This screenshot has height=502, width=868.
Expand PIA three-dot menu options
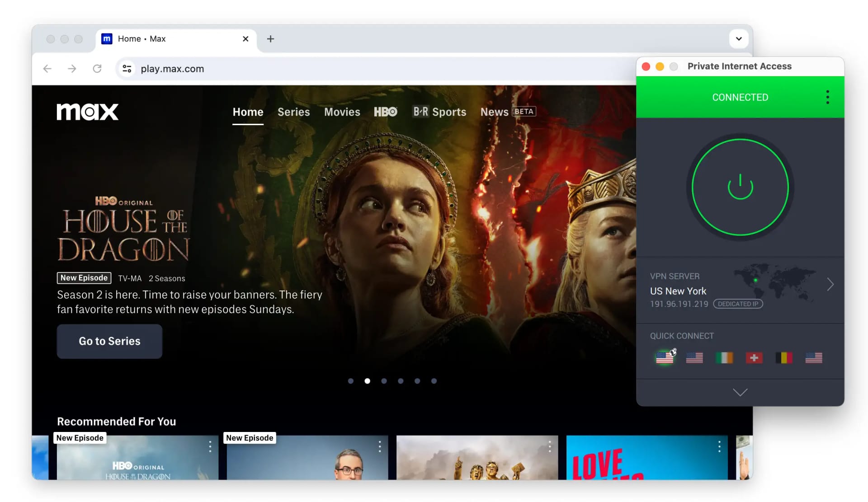(827, 97)
